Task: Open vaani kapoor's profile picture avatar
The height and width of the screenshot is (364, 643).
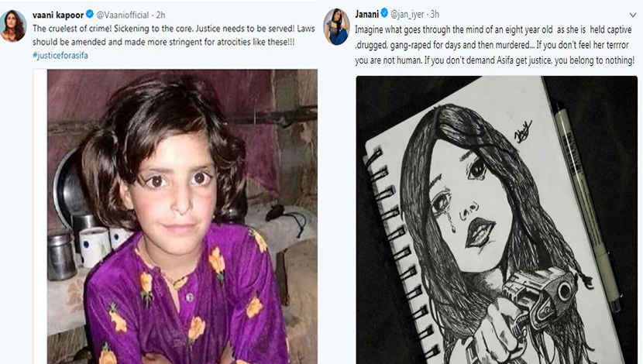Action: (13, 26)
